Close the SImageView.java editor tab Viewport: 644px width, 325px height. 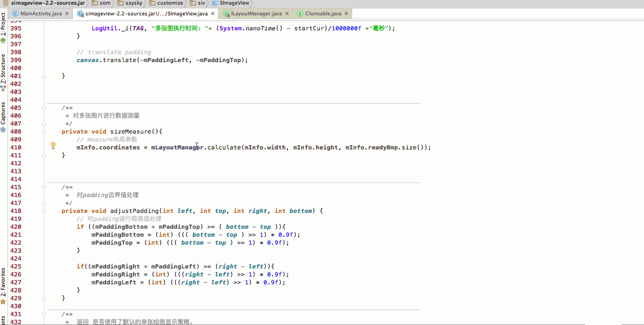tap(212, 14)
